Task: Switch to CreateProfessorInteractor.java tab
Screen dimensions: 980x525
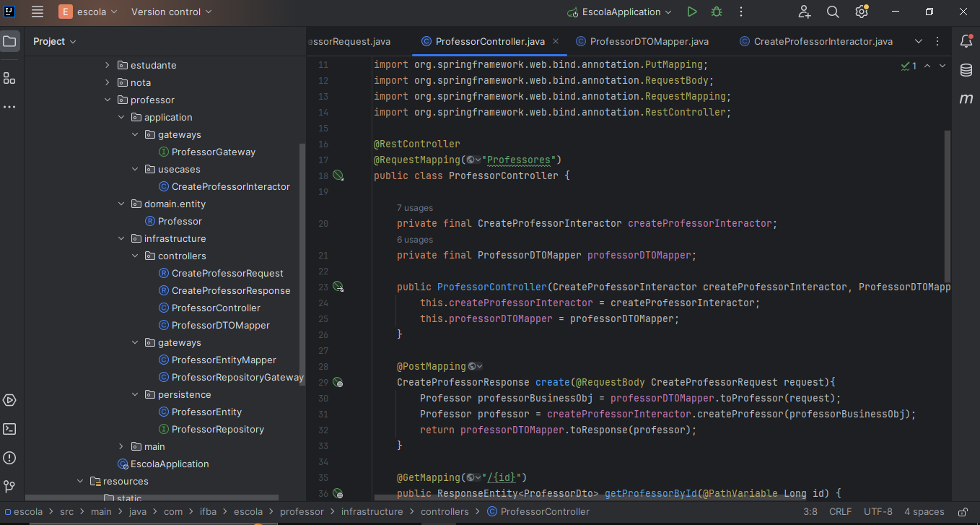Action: pos(823,42)
